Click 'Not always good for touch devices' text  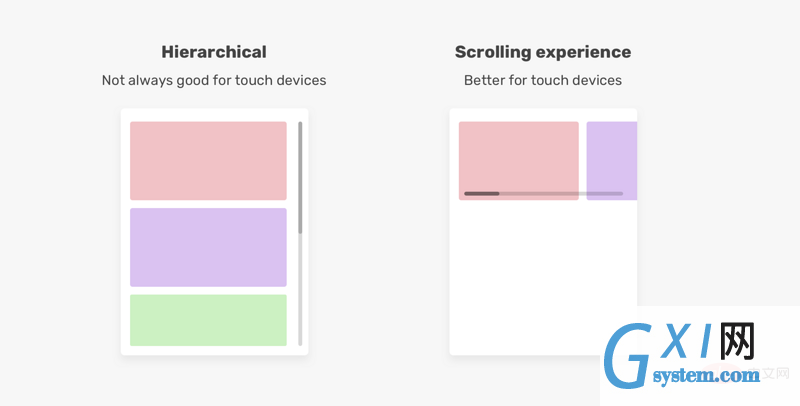(214, 81)
